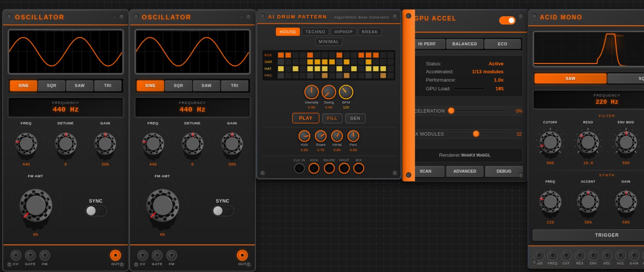The width and height of the screenshot is (644, 272).
Task: Click the GEN button in drum module
Action: pyautogui.click(x=355, y=118)
